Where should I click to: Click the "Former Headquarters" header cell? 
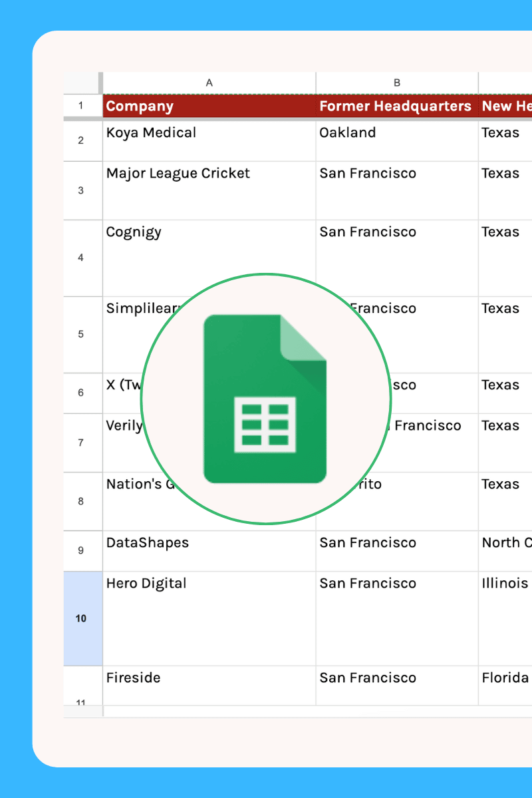(397, 106)
